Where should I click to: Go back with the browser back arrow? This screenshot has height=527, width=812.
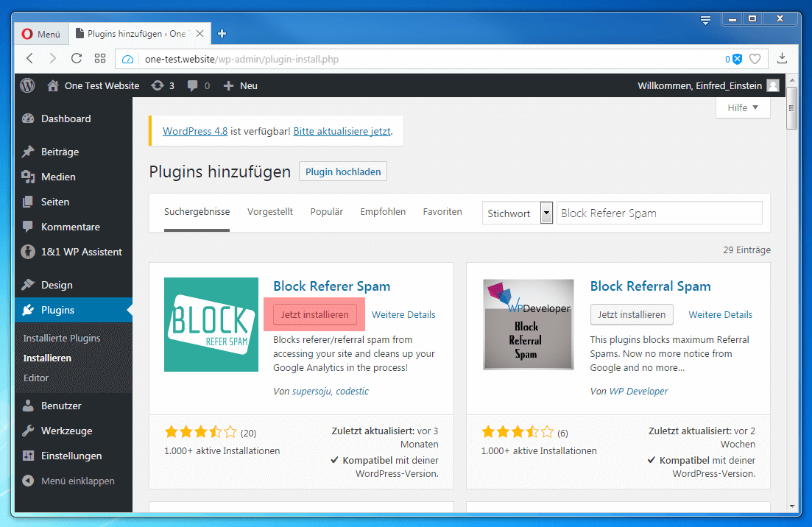coord(30,58)
